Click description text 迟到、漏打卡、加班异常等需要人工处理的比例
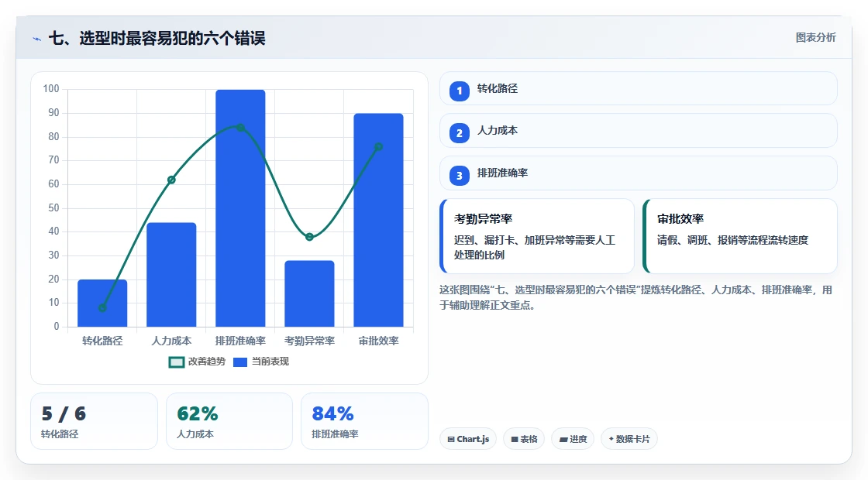Image resolution: width=868 pixels, height=480 pixels. coord(535,247)
